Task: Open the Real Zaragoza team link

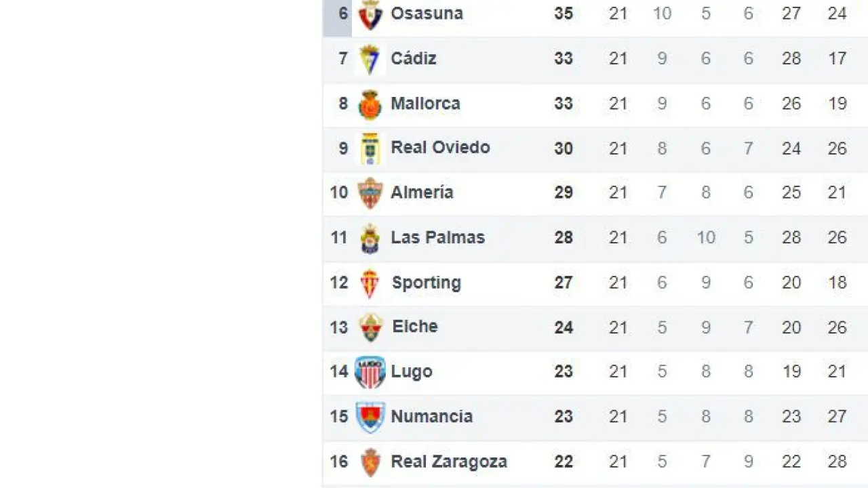Action: [448, 462]
